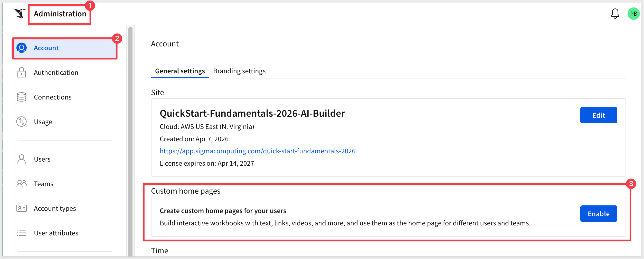
Task: Enable custom home pages
Action: [x=599, y=214]
